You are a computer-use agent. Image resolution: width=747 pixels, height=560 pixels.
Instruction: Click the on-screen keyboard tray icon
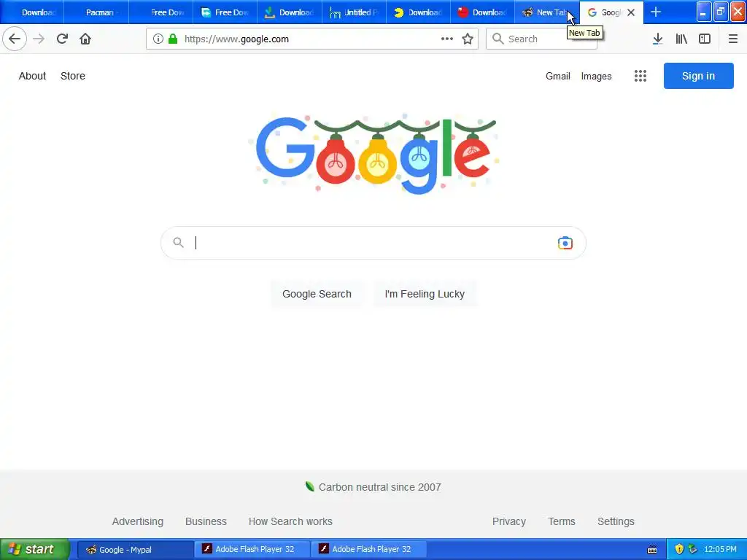click(652, 550)
